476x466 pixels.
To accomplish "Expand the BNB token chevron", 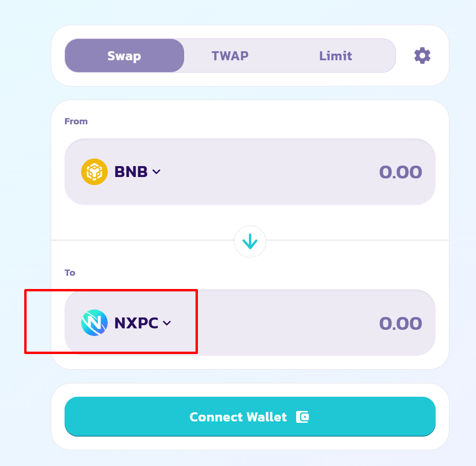I will click(x=156, y=172).
